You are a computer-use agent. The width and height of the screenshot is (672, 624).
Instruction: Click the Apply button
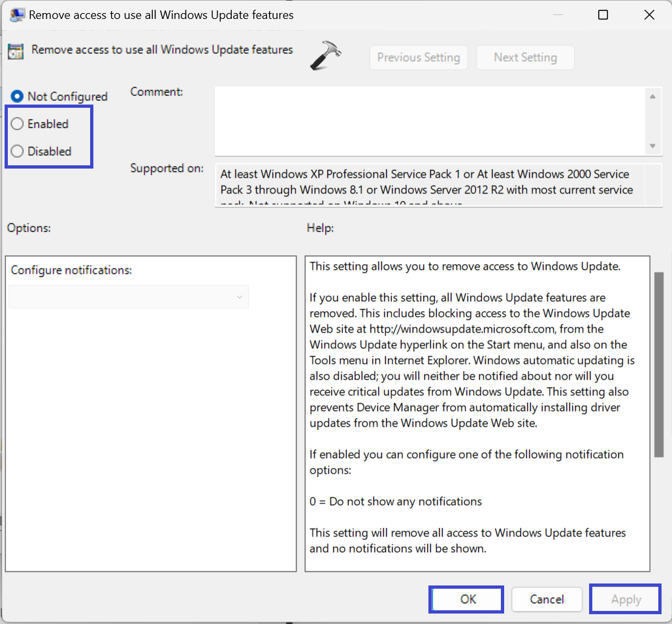(x=626, y=599)
